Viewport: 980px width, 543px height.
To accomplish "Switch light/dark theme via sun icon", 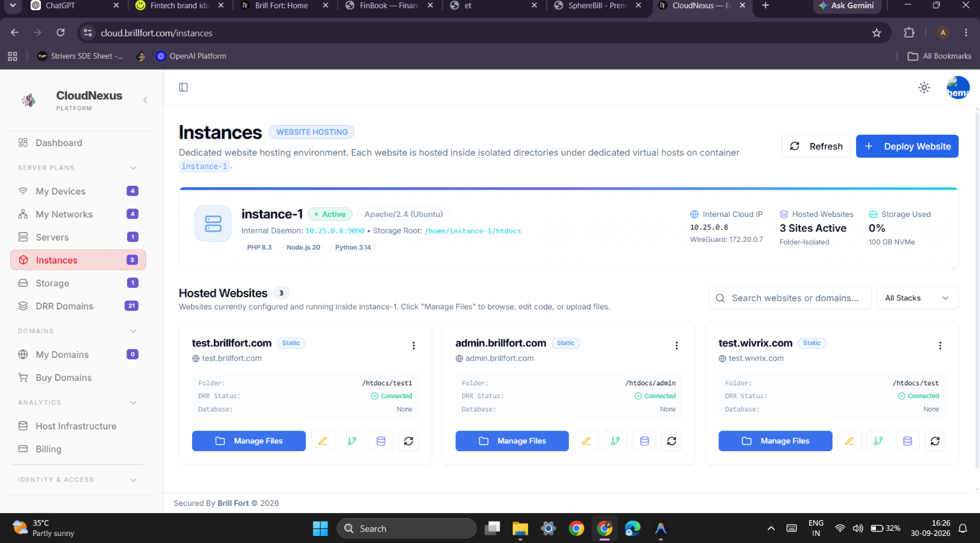I will coord(924,87).
